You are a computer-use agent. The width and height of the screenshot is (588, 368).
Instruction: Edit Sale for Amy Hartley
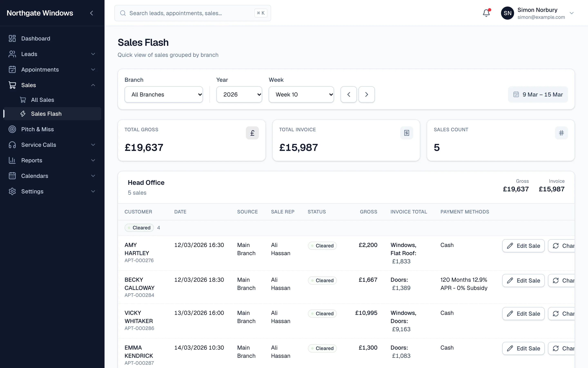[523, 246]
